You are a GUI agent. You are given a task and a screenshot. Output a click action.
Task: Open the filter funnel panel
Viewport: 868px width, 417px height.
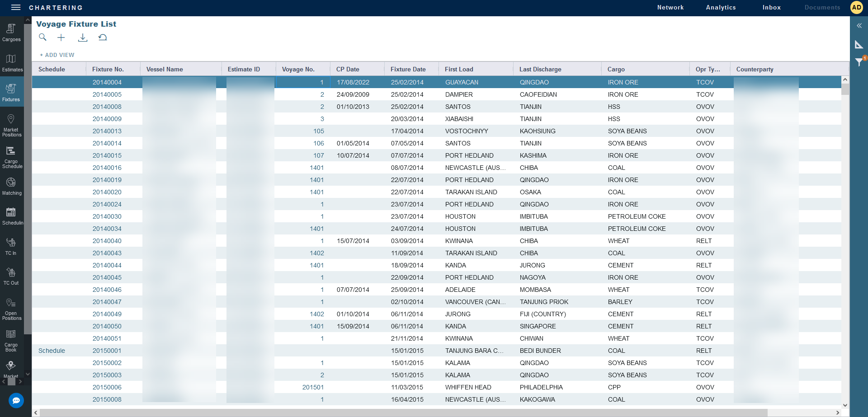point(859,62)
